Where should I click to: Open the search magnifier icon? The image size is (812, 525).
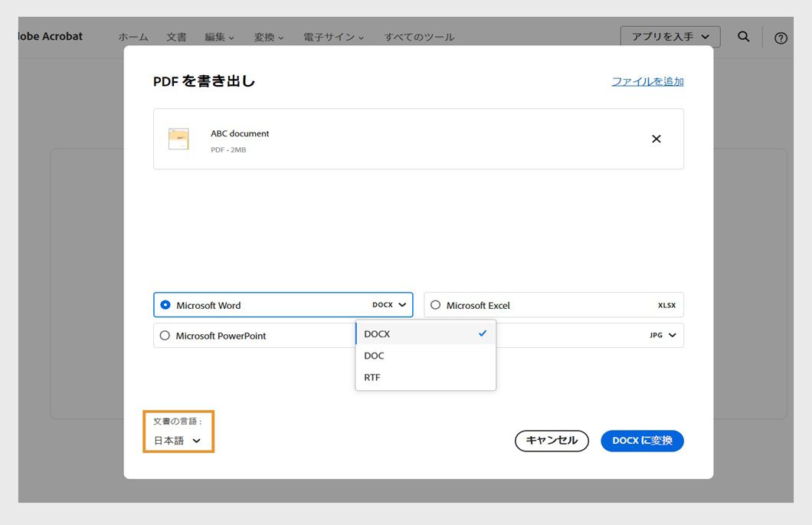743,37
